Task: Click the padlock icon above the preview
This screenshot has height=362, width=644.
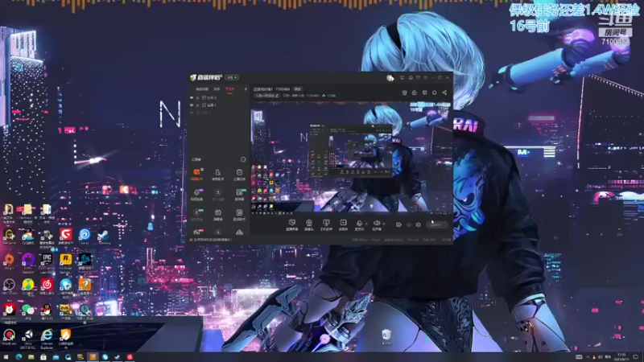Action: (x=415, y=93)
